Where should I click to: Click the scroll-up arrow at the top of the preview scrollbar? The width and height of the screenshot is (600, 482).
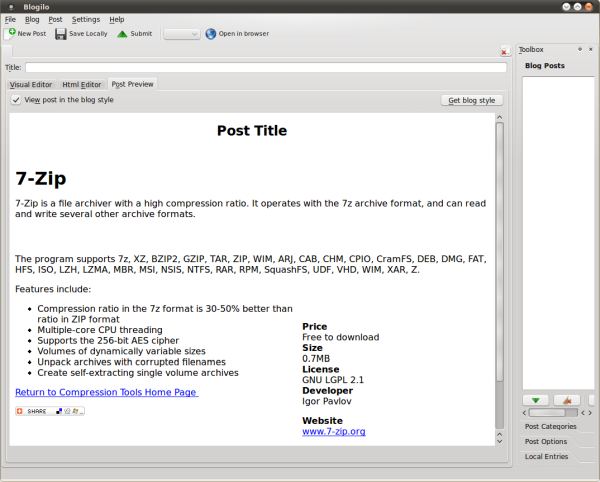point(499,117)
